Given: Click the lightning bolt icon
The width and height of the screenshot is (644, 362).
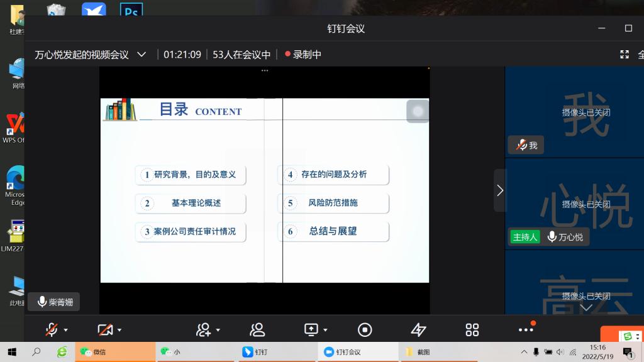Looking at the screenshot, I should 418,329.
